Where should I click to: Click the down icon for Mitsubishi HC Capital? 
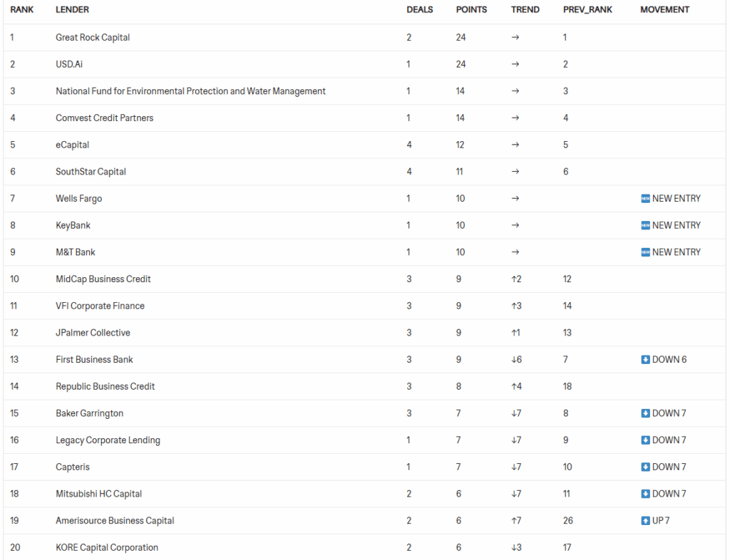pos(645,494)
